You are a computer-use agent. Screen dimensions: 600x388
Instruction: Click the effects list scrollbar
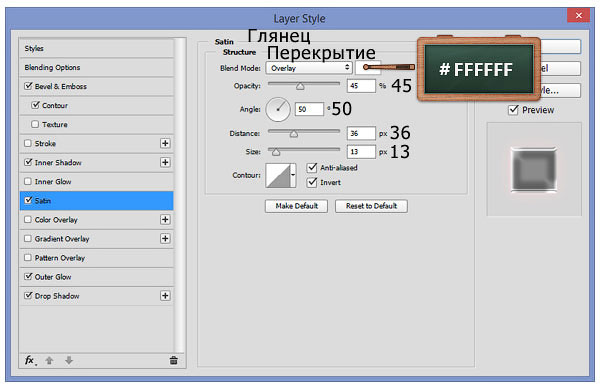tap(180, 195)
